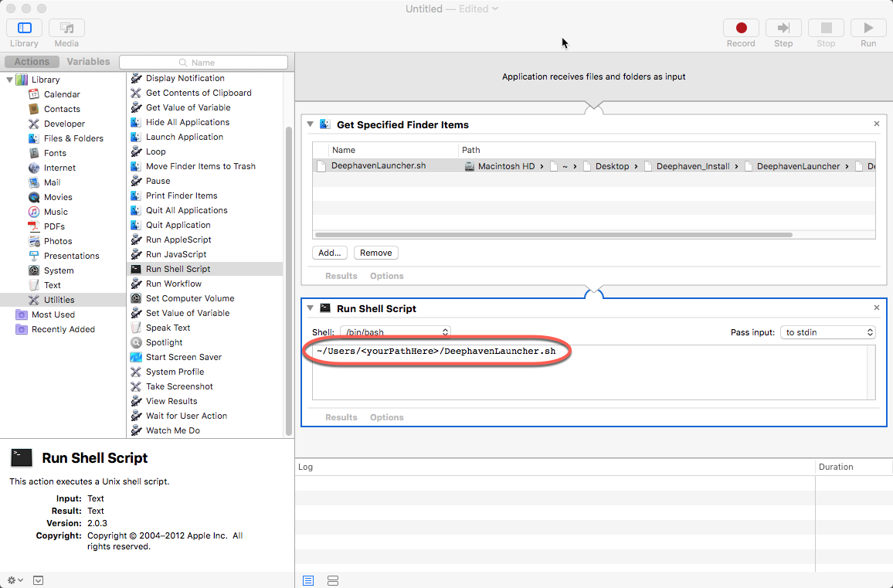893x588 pixels.
Task: Open Options under Run Shell Script
Action: click(x=386, y=417)
